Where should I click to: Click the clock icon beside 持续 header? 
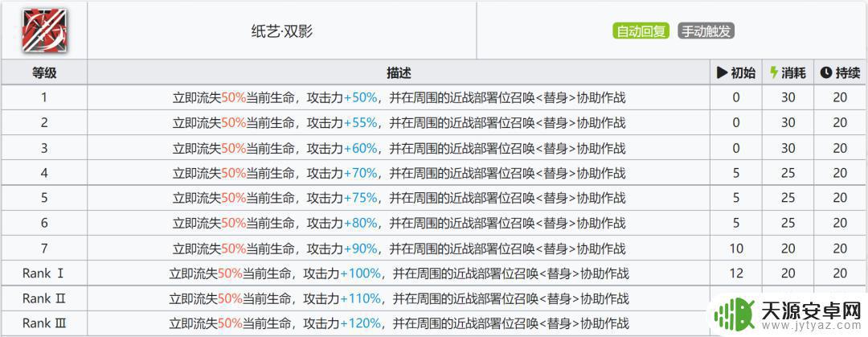tap(825, 72)
